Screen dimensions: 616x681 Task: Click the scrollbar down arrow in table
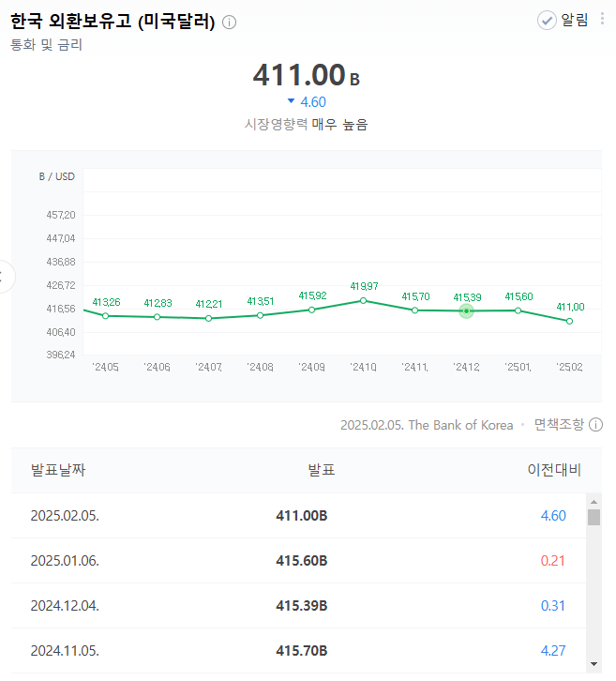coord(593,663)
